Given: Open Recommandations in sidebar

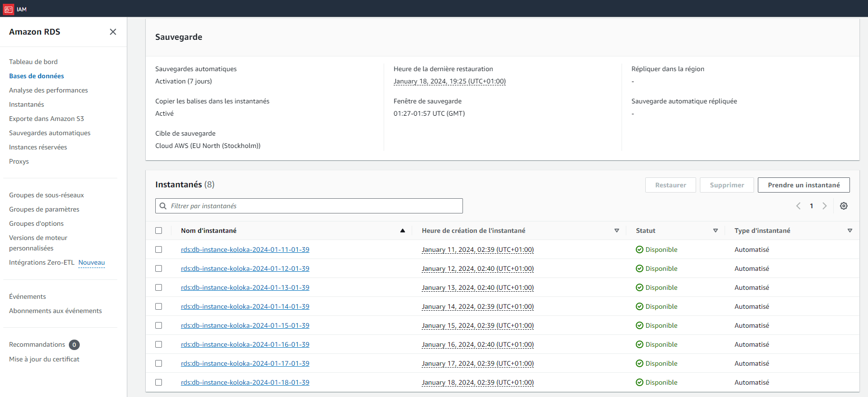Looking at the screenshot, I should click(x=37, y=344).
